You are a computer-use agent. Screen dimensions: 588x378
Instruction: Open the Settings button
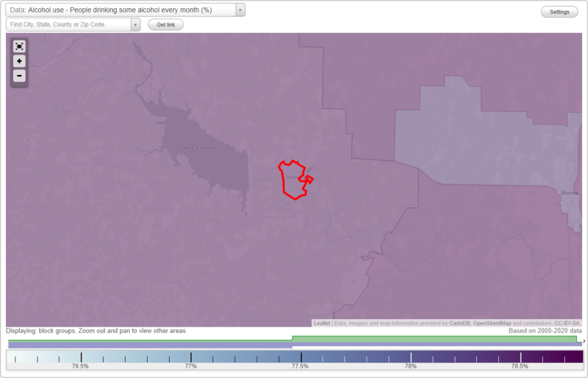pos(559,12)
